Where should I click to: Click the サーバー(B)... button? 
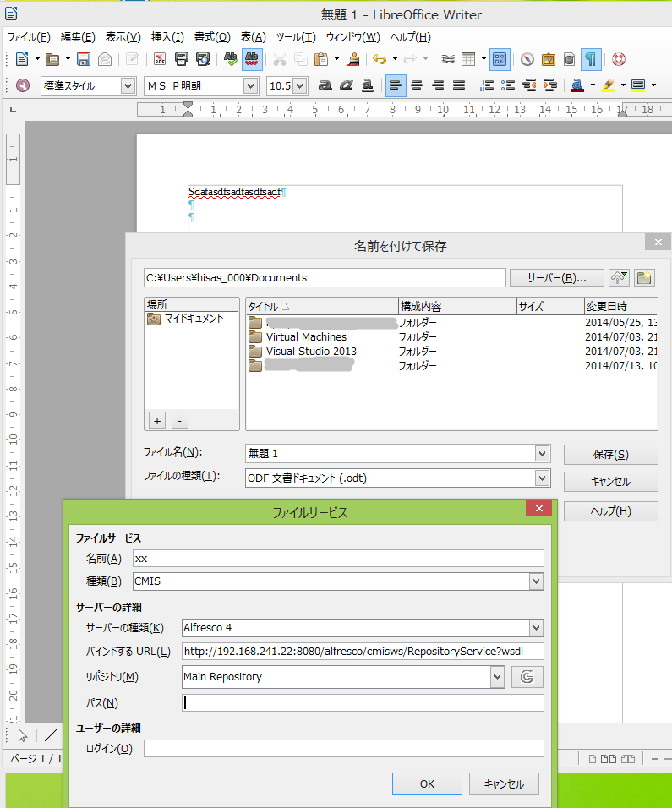(556, 278)
